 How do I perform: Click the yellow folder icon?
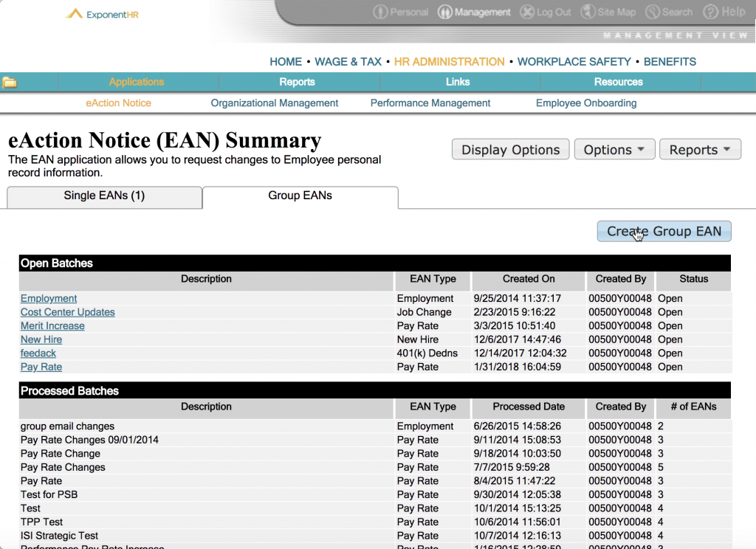(10, 82)
